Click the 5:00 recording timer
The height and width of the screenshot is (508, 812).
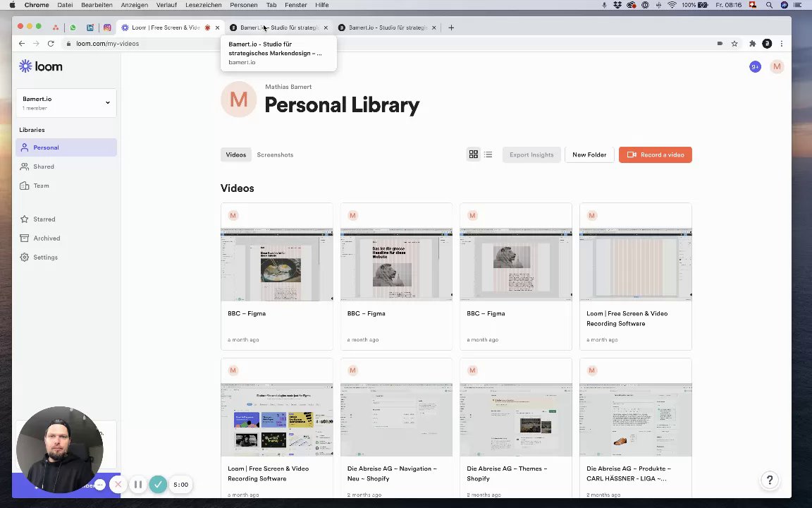(x=180, y=485)
